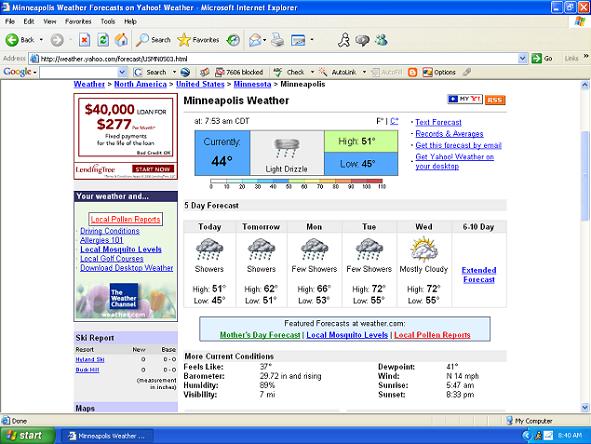
Task: Click the Minneapolis Weather taskbar button
Action: coord(107,436)
